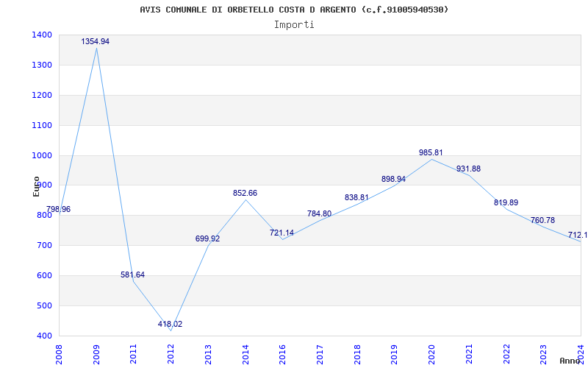Click the 581.64 data label
The width and height of the screenshot is (588, 368).
[132, 275]
